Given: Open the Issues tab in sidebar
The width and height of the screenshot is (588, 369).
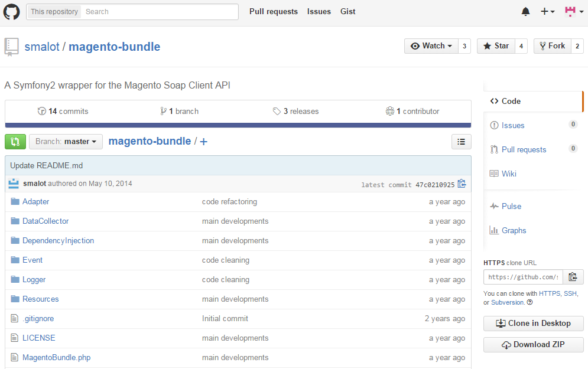Looking at the screenshot, I should pos(512,125).
